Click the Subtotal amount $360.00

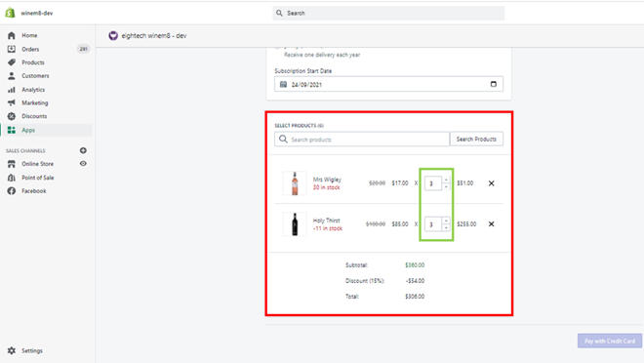pyautogui.click(x=415, y=265)
